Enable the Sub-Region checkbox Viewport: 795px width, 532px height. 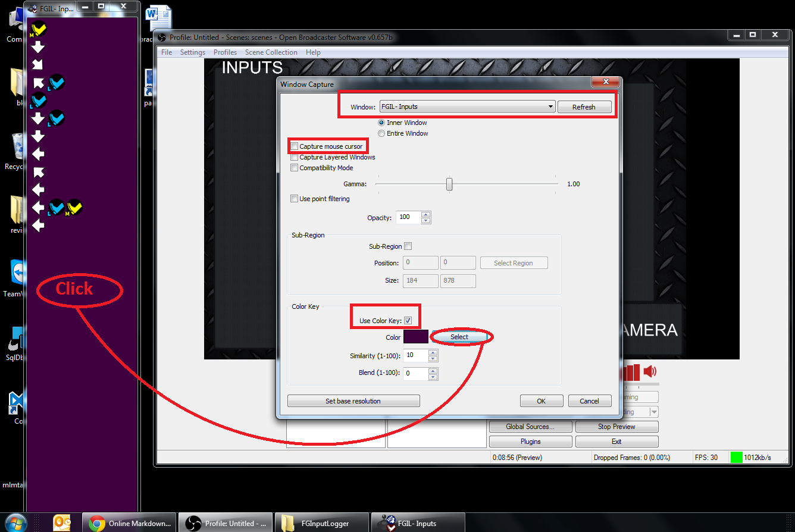(408, 246)
